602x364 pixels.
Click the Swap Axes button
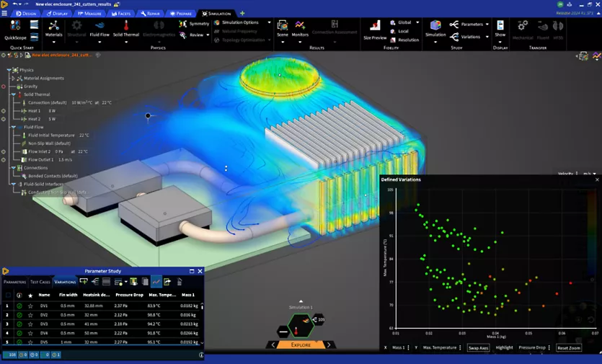click(478, 347)
